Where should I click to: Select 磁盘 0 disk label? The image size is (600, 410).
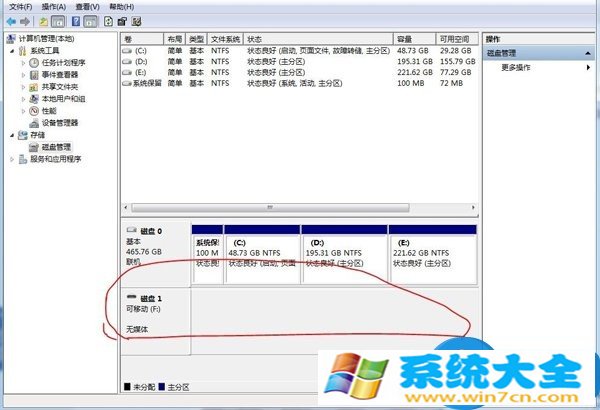[151, 231]
